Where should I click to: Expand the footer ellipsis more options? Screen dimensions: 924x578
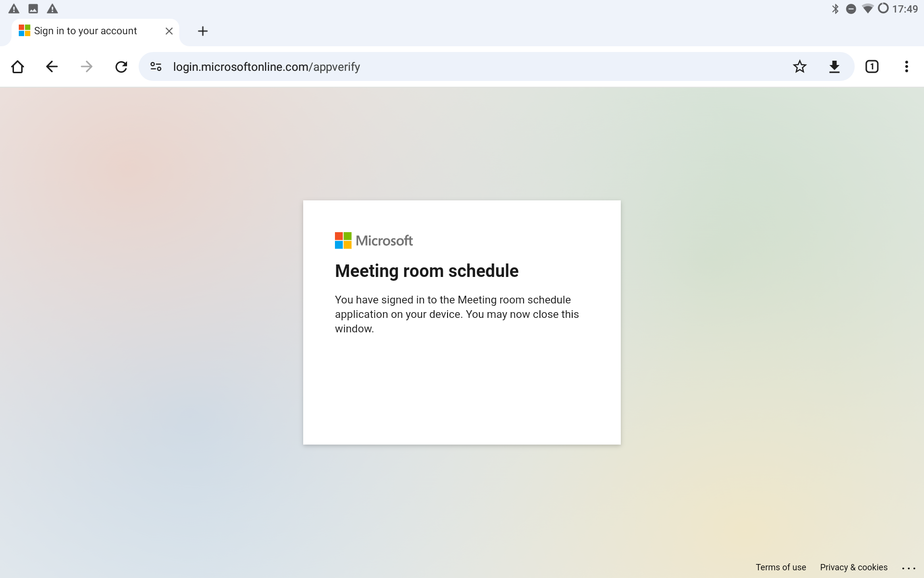909,568
